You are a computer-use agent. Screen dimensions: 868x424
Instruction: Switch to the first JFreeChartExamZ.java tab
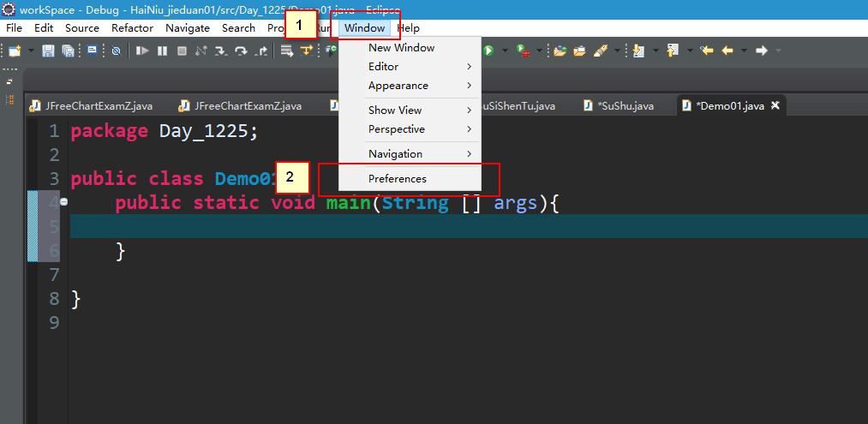[x=92, y=105]
